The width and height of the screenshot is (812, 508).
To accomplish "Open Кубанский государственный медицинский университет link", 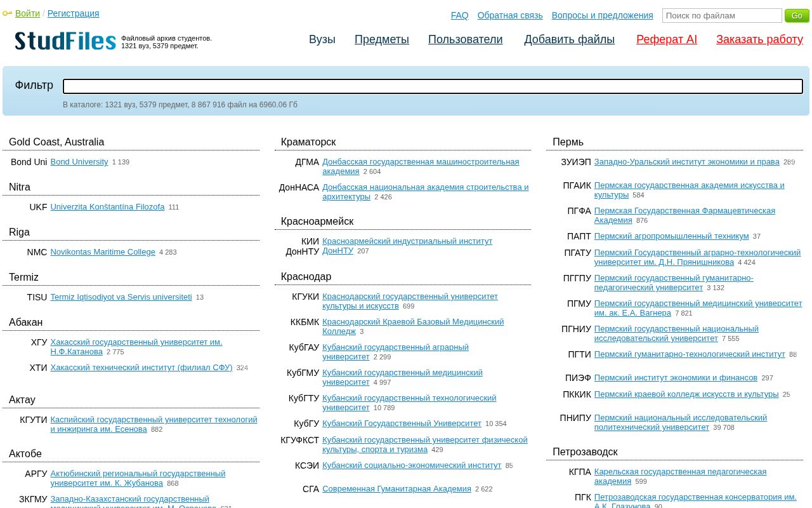I will coord(402,377).
